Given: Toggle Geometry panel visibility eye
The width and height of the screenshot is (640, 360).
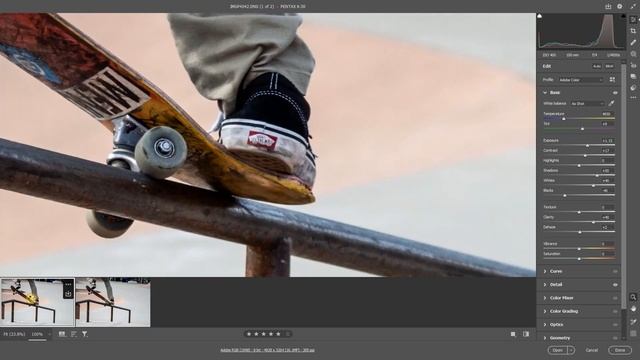Looking at the screenshot, I should [615, 338].
